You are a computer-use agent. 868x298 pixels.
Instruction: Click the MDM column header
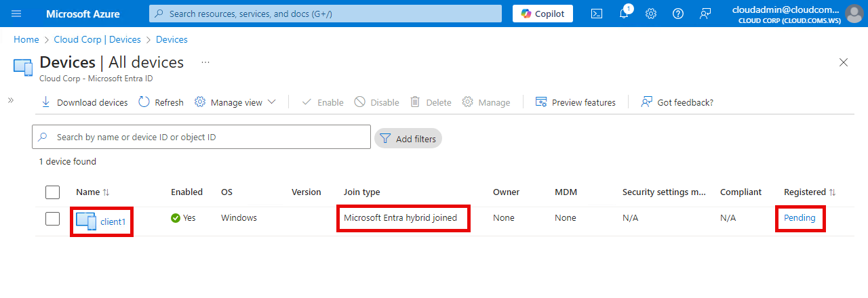coord(566,192)
